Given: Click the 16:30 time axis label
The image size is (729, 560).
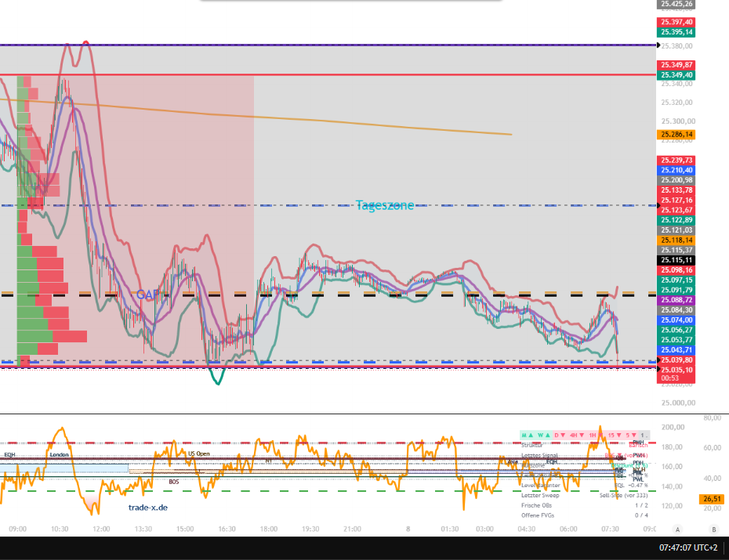Looking at the screenshot, I should click(227, 529).
